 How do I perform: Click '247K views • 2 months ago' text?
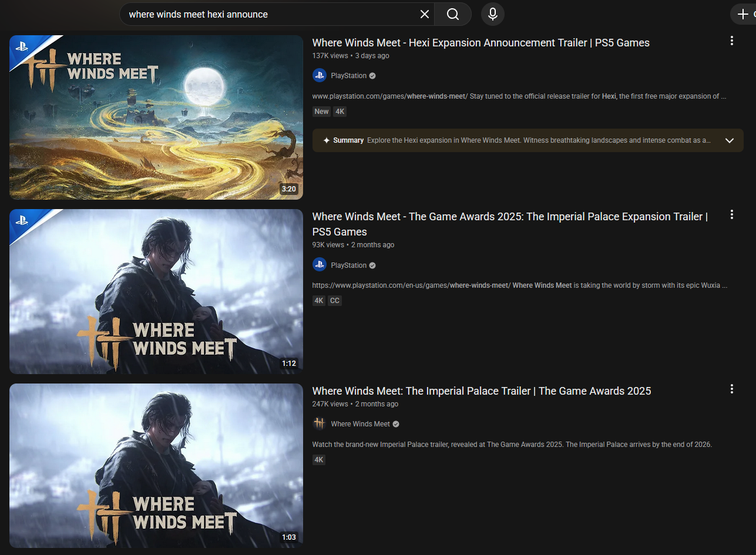[x=355, y=404]
